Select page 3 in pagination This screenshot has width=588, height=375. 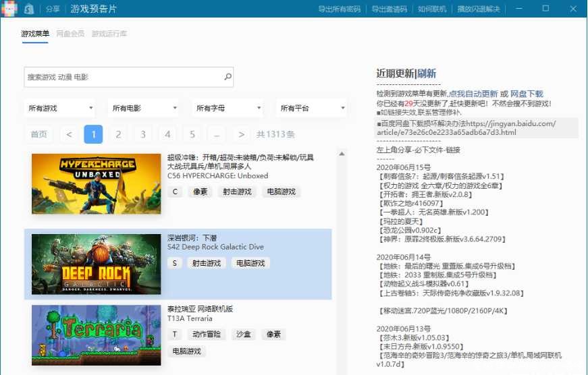pyautogui.click(x=143, y=134)
